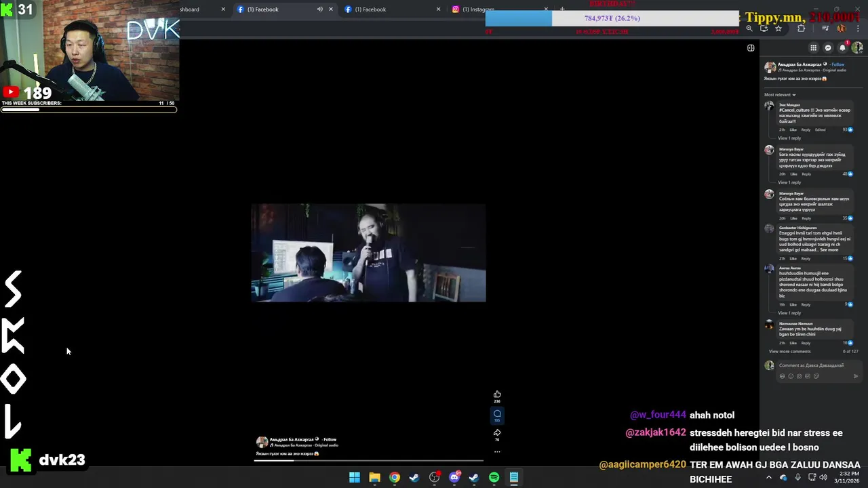Open the reel author's profile picture in comments panel

[x=770, y=67]
